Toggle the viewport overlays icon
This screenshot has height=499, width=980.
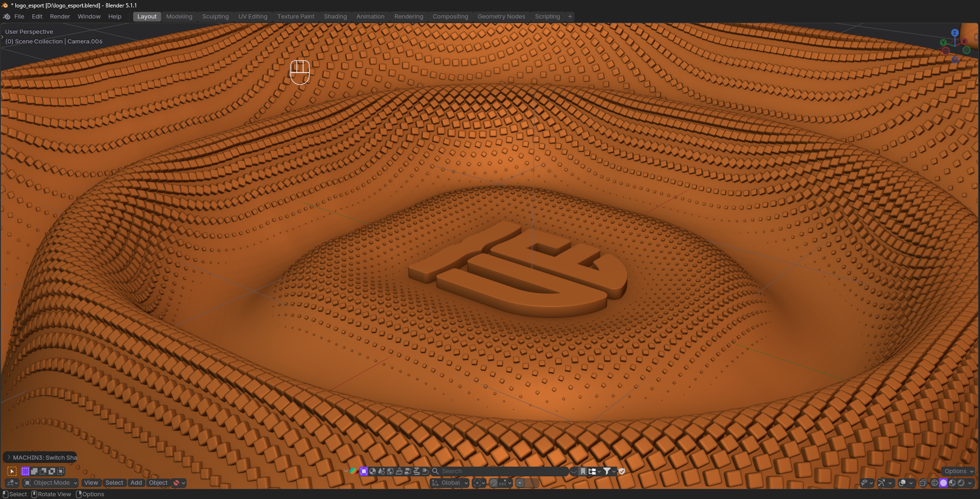902,483
